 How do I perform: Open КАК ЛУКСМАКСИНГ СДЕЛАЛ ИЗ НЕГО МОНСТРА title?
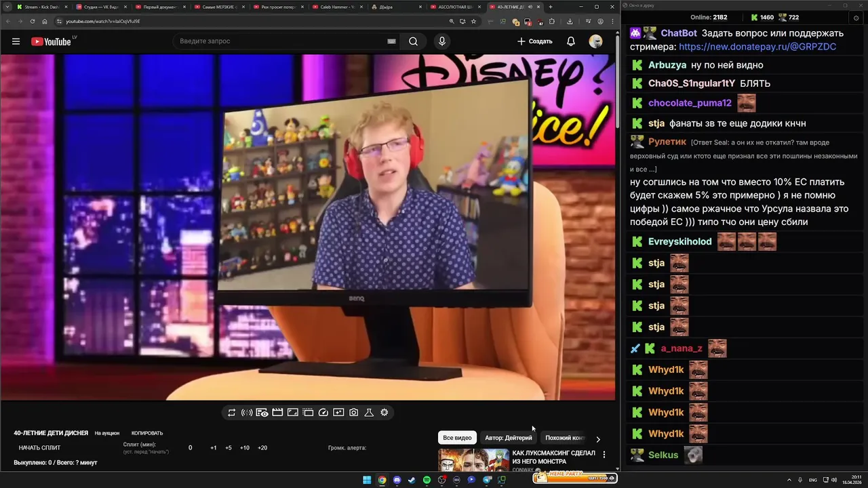[554, 457]
